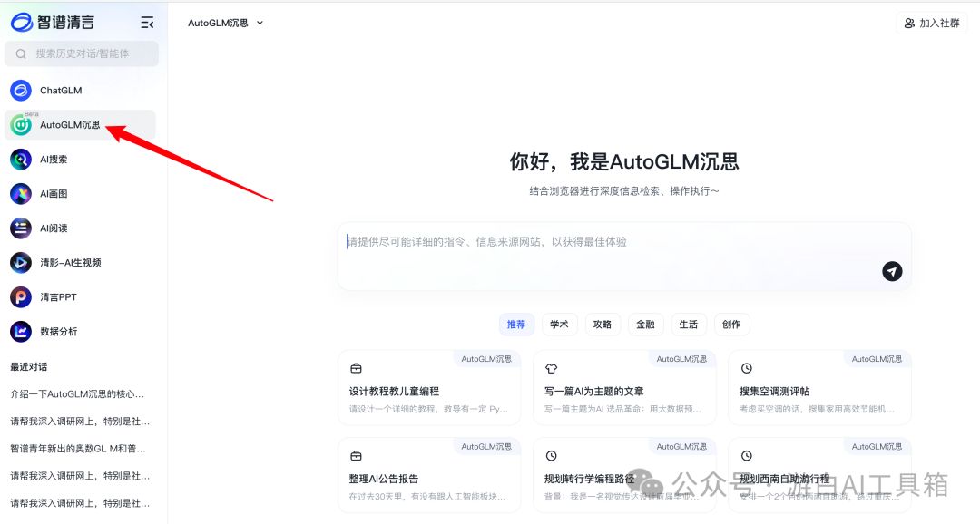This screenshot has width=980, height=524.
Task: Choose the 写一篇AI为主题的文章 suggestion card
Action: tap(623, 387)
